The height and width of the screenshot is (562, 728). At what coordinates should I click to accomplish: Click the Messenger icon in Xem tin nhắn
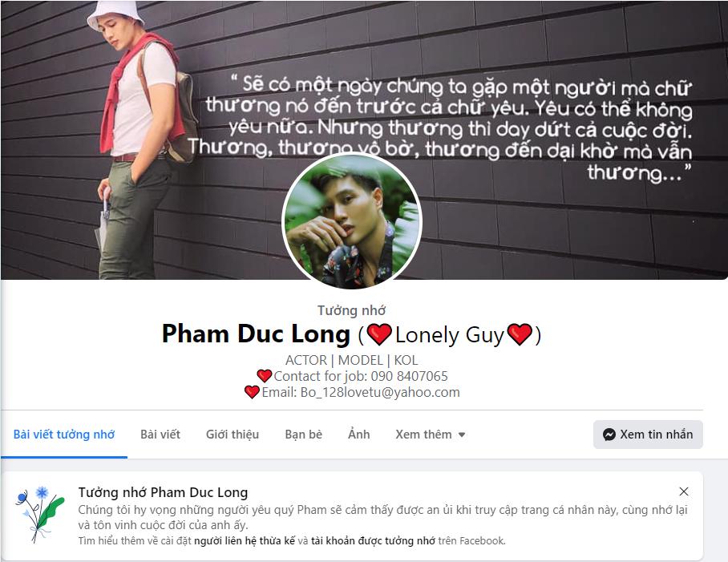609,435
